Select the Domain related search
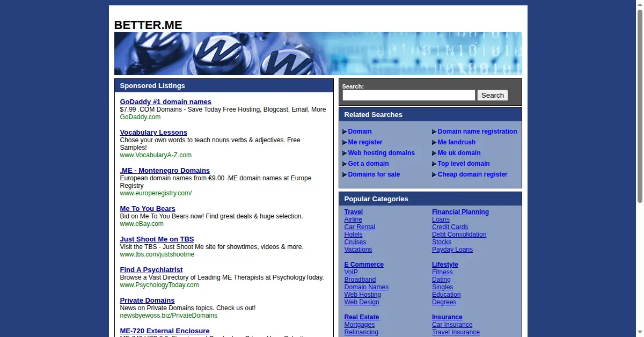 (360, 131)
